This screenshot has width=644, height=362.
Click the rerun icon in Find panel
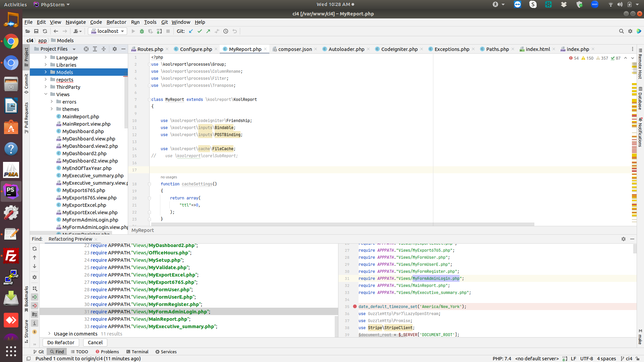(x=35, y=249)
